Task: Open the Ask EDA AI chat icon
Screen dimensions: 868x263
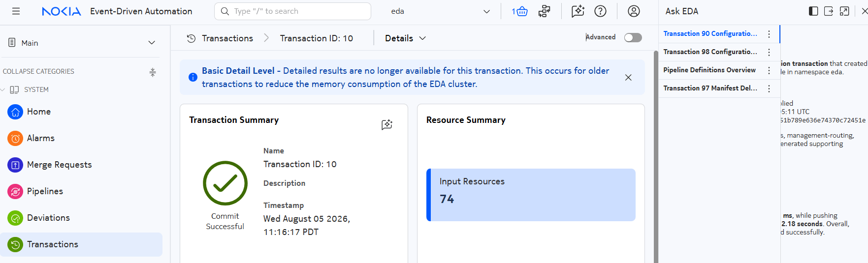Action: [x=578, y=11]
